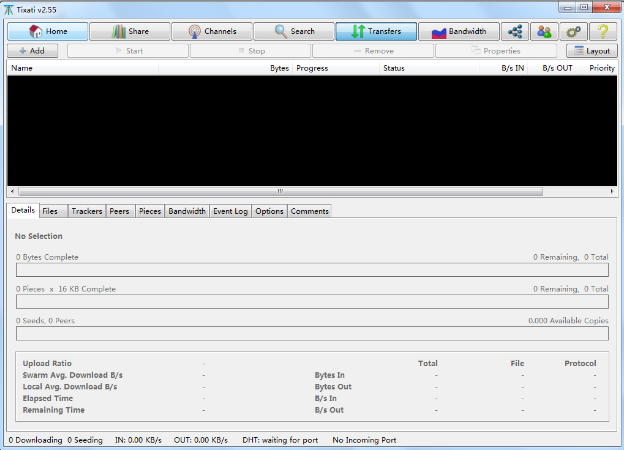Sort by the Priority column header
This screenshot has height=450, width=624.
coord(601,68)
